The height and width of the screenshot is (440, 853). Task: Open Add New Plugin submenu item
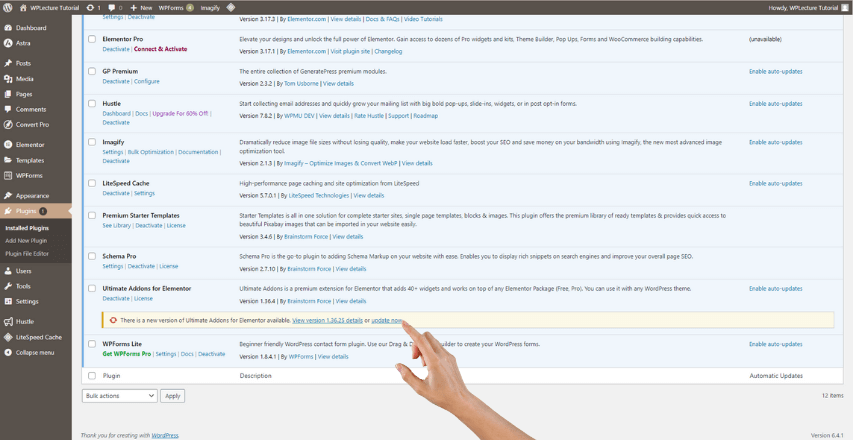tap(26, 240)
